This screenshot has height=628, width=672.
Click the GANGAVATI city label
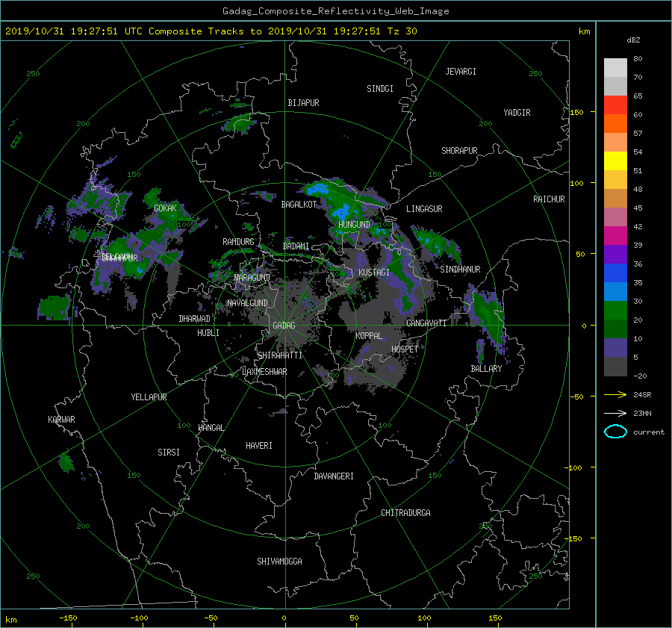[x=426, y=323]
